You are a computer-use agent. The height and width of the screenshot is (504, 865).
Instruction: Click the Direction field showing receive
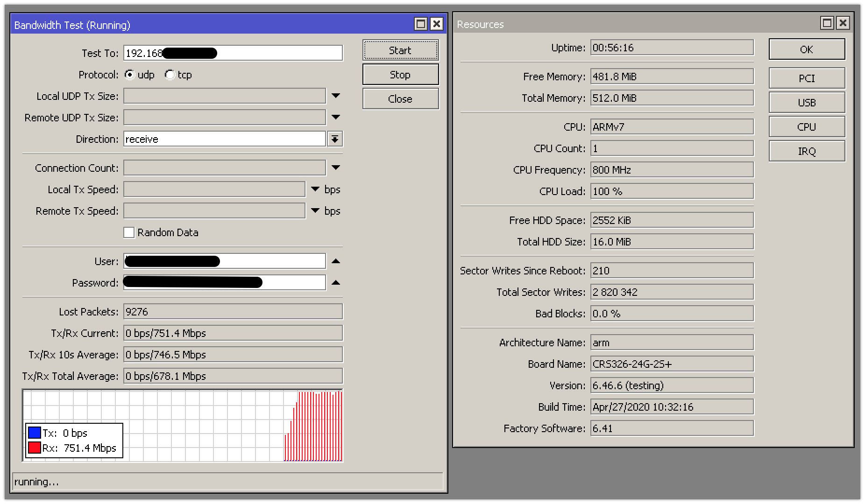pyautogui.click(x=225, y=139)
